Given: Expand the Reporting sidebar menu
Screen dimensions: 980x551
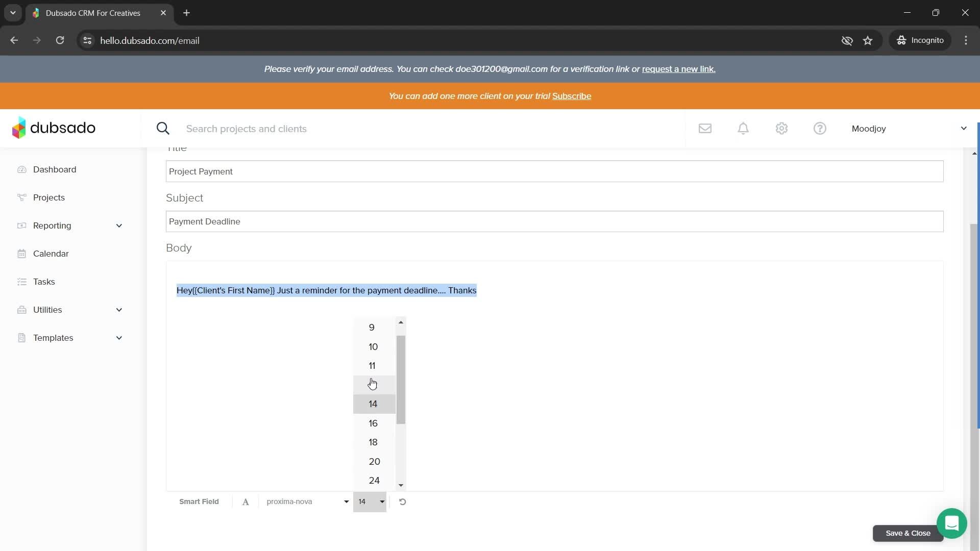Looking at the screenshot, I should point(70,226).
